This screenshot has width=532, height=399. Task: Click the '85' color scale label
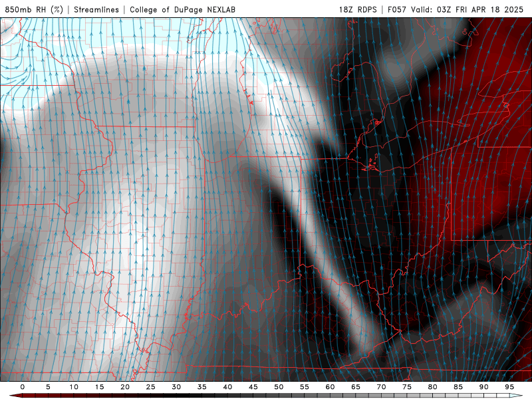(458, 387)
